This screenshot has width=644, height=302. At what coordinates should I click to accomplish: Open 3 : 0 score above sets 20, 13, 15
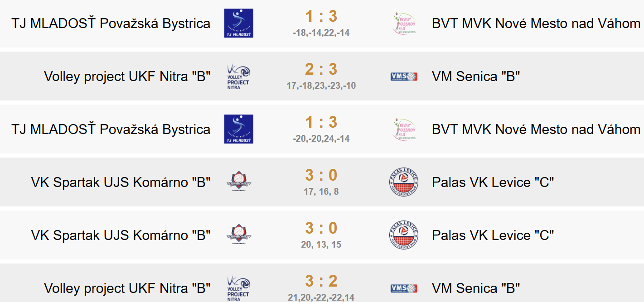pyautogui.click(x=321, y=228)
